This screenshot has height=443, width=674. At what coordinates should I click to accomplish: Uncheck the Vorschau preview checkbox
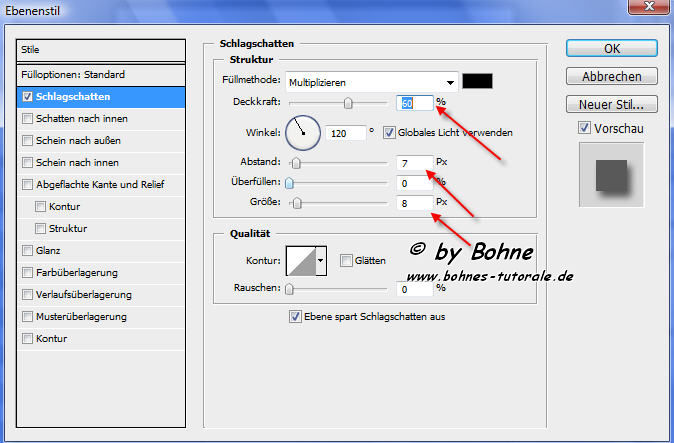point(584,128)
